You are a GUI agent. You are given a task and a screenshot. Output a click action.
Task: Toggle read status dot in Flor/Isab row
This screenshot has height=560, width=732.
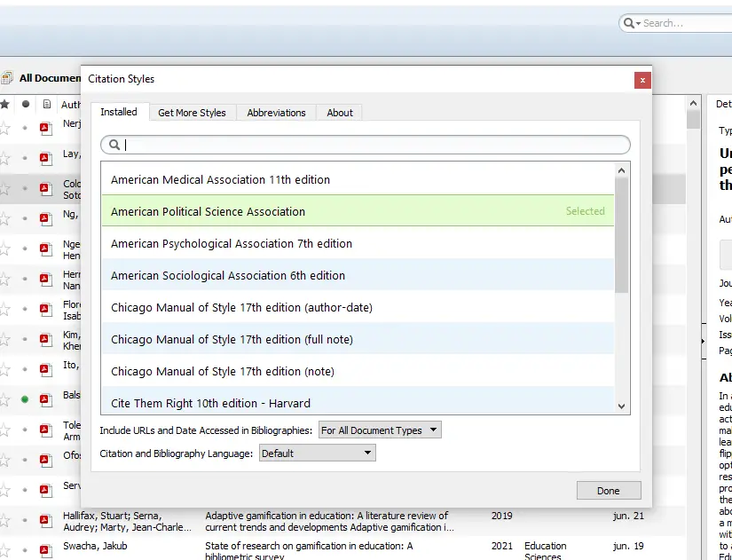(x=25, y=309)
